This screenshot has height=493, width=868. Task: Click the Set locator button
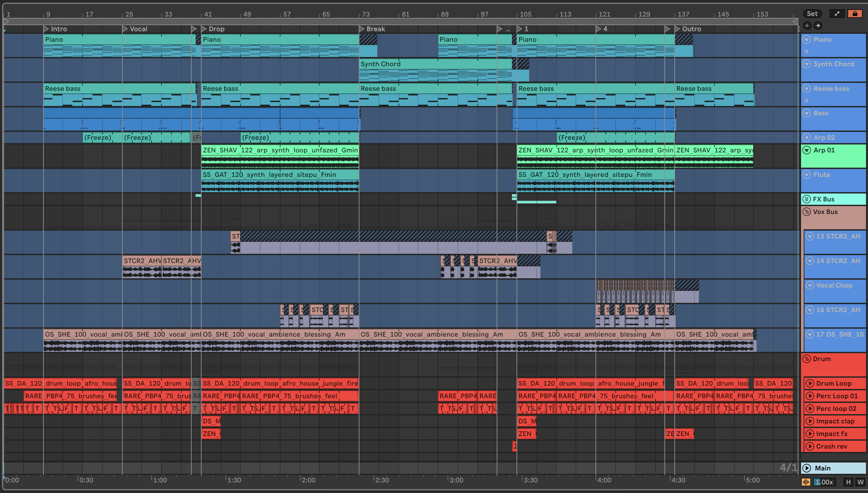point(812,14)
